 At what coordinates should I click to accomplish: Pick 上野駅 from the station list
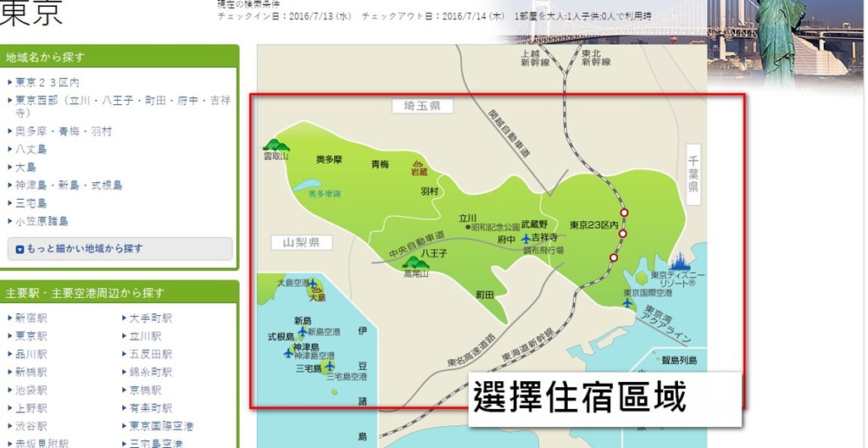point(31,408)
